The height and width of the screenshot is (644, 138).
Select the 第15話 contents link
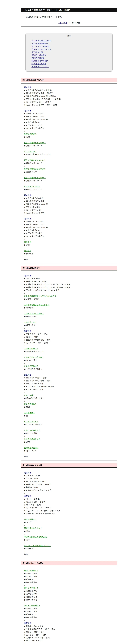[37, 52]
